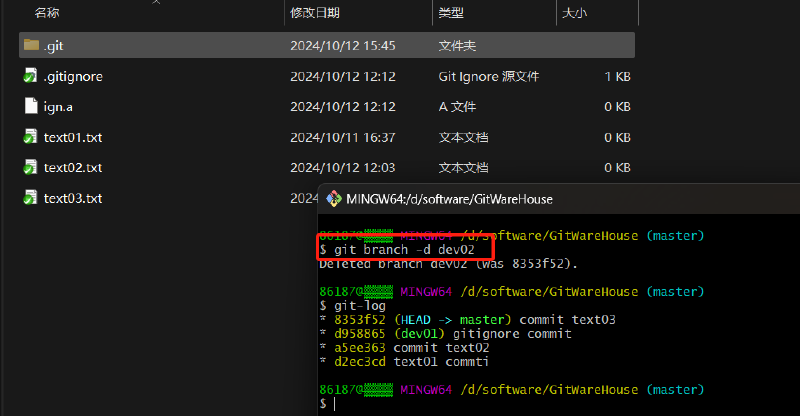Click the (HEAD -> master) ref label
The image size is (800, 416).
pyautogui.click(x=453, y=320)
